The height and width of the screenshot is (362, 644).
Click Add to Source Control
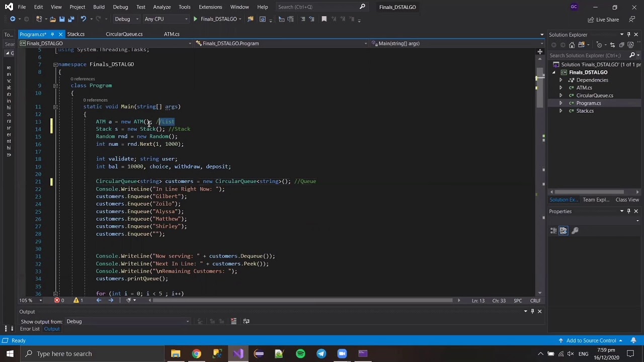pyautogui.click(x=591, y=340)
